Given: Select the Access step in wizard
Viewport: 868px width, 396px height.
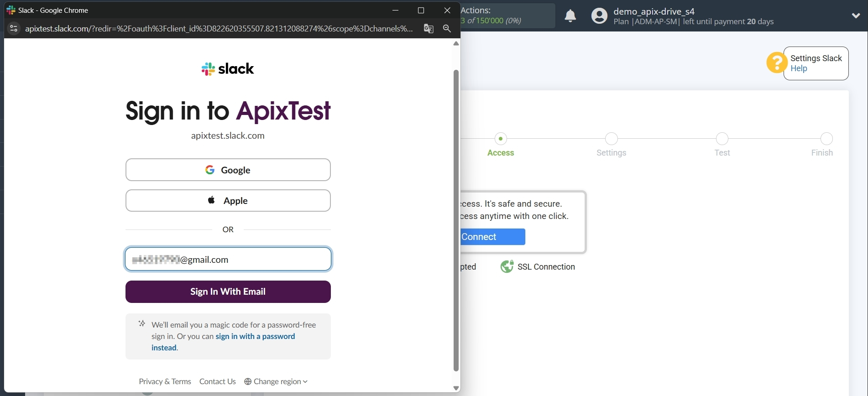Looking at the screenshot, I should tap(501, 139).
